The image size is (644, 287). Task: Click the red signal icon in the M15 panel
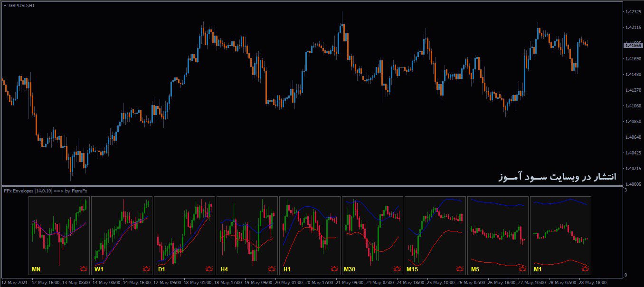[x=460, y=269]
